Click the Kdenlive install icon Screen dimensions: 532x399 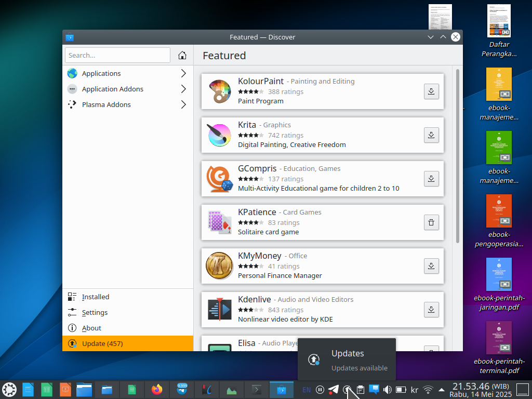(x=431, y=310)
